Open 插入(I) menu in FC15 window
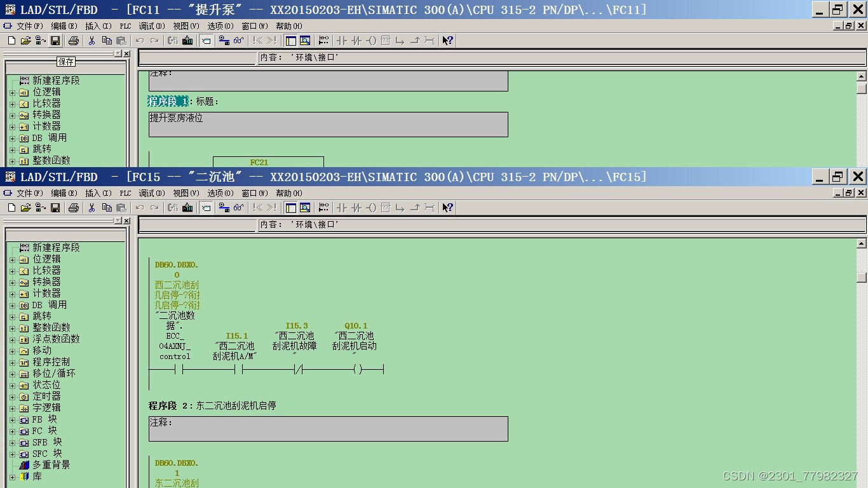Screen dimensions: 868x488 coord(98,193)
